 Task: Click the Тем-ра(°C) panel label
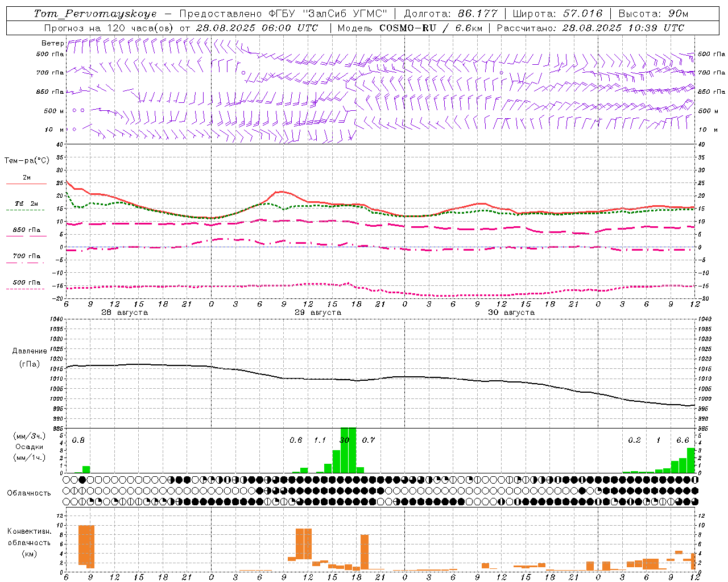[27, 161]
